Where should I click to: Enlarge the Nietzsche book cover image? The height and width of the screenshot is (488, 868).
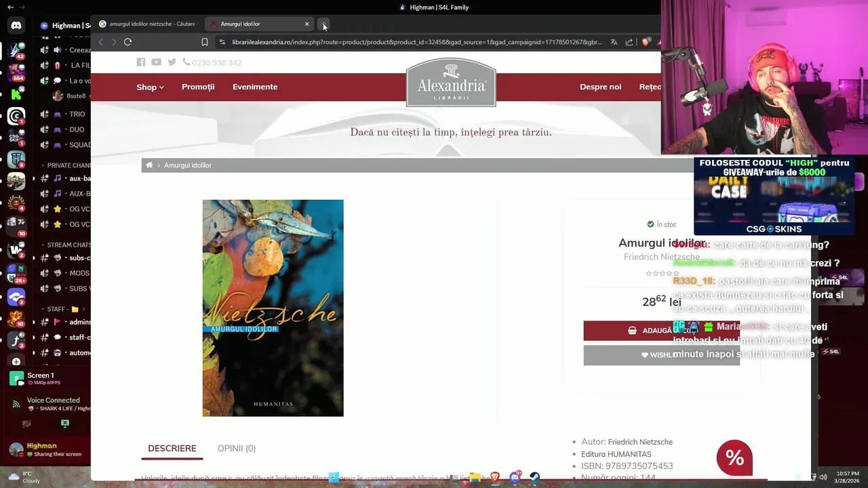coord(273,308)
